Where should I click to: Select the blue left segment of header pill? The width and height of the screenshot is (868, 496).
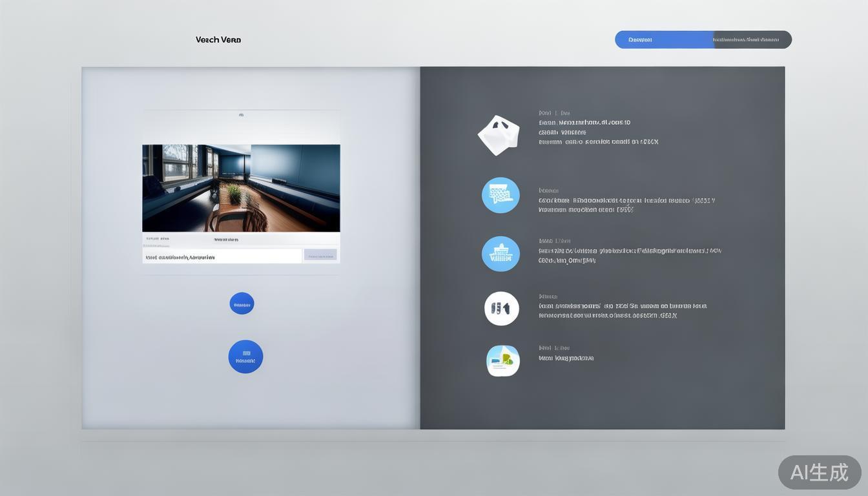pos(663,39)
